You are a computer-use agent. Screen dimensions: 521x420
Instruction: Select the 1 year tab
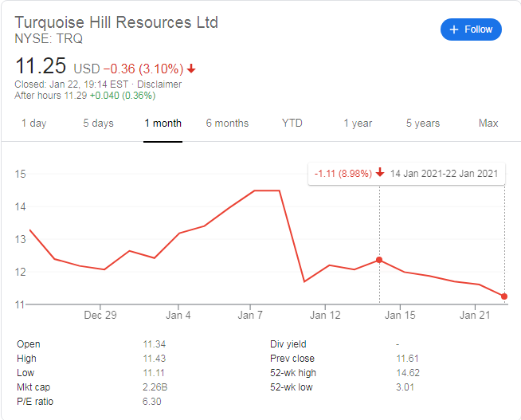[358, 124]
